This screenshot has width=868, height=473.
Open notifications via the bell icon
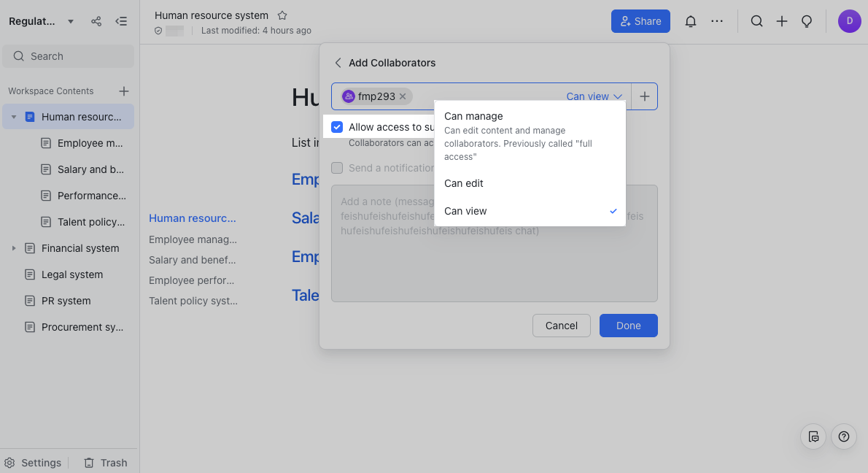[690, 21]
